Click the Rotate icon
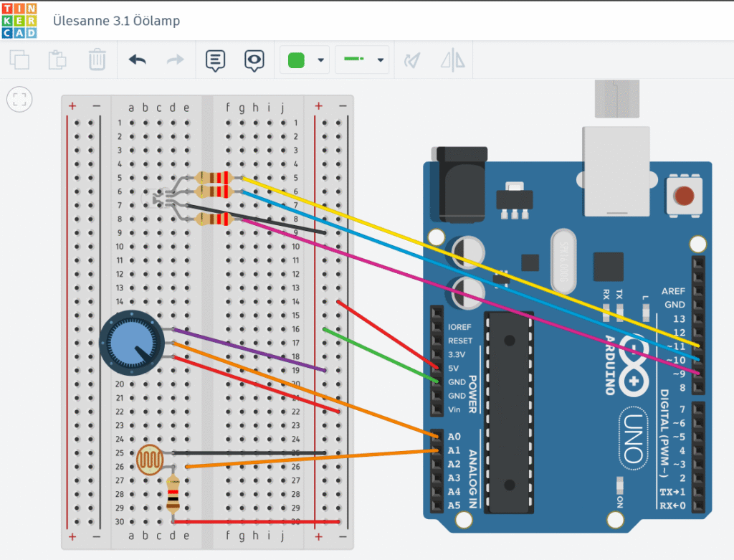This screenshot has width=734, height=560. click(x=412, y=60)
